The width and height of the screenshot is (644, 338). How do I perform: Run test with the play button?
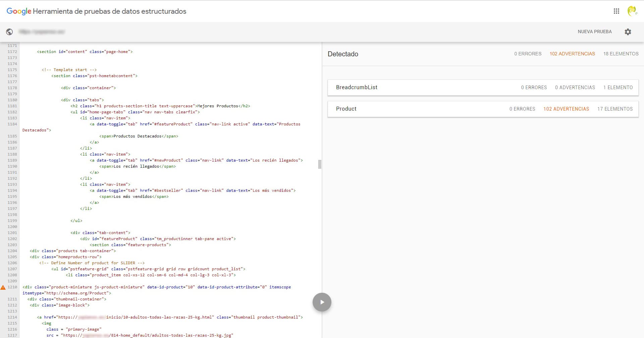pyautogui.click(x=322, y=302)
